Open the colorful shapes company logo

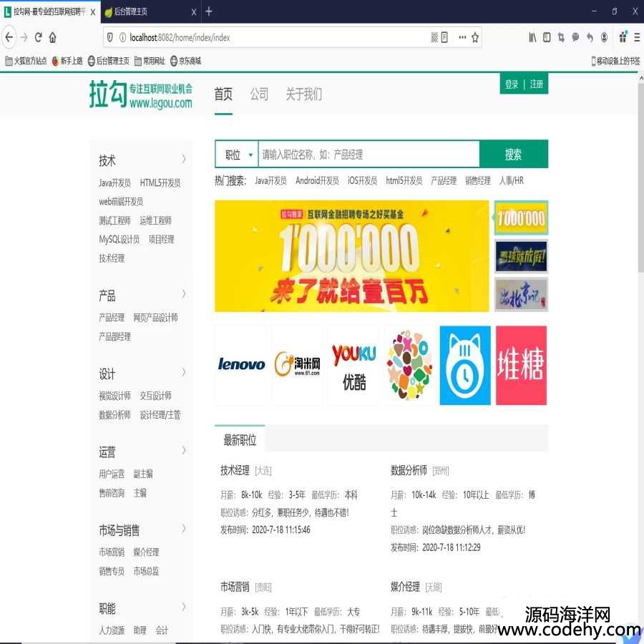[x=410, y=365]
